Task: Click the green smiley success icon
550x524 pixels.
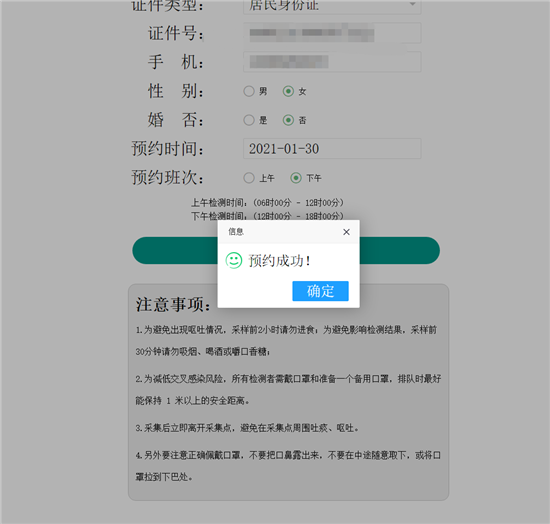Action: point(234,261)
